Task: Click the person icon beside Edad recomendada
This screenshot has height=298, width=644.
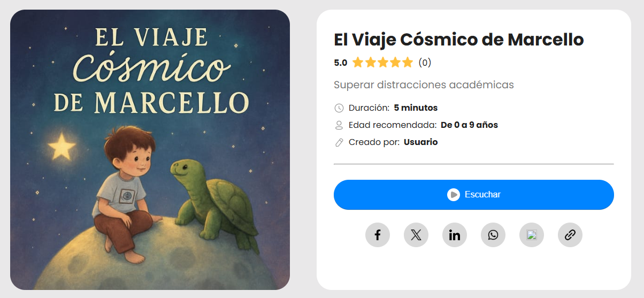Action: [x=339, y=125]
